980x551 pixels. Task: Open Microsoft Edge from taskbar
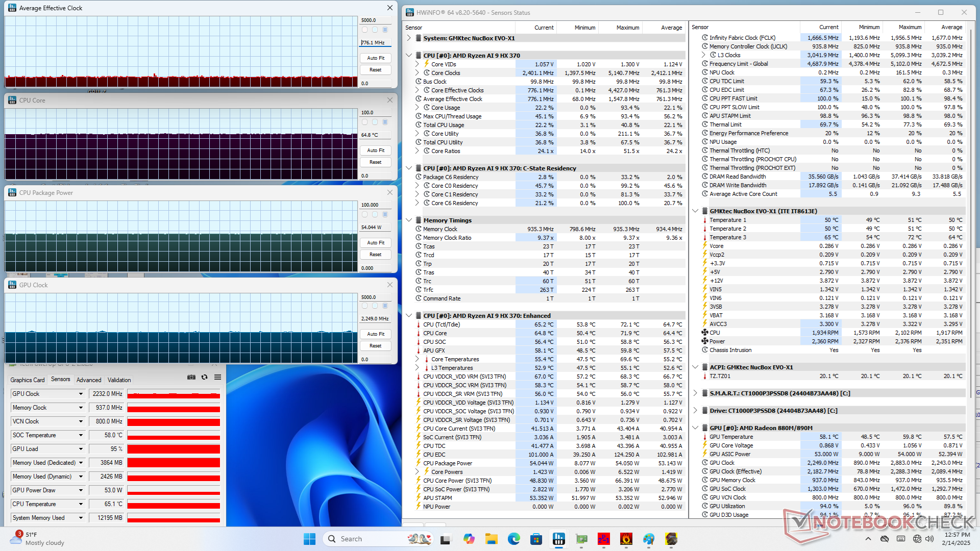coord(514,539)
